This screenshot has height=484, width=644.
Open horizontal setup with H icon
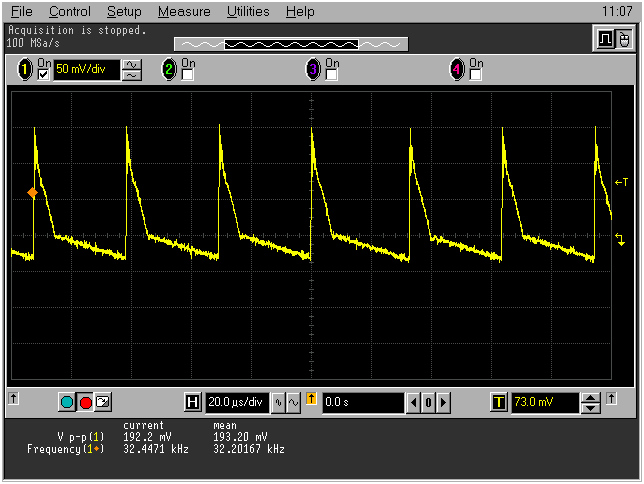(x=193, y=403)
